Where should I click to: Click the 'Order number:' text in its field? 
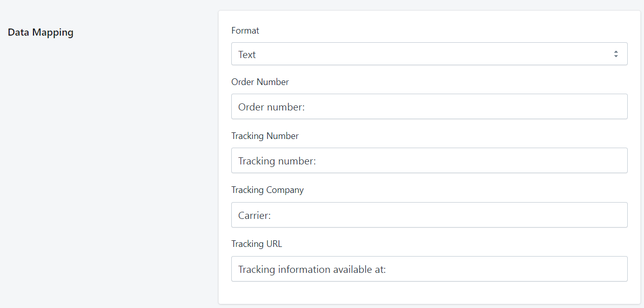pyautogui.click(x=271, y=107)
